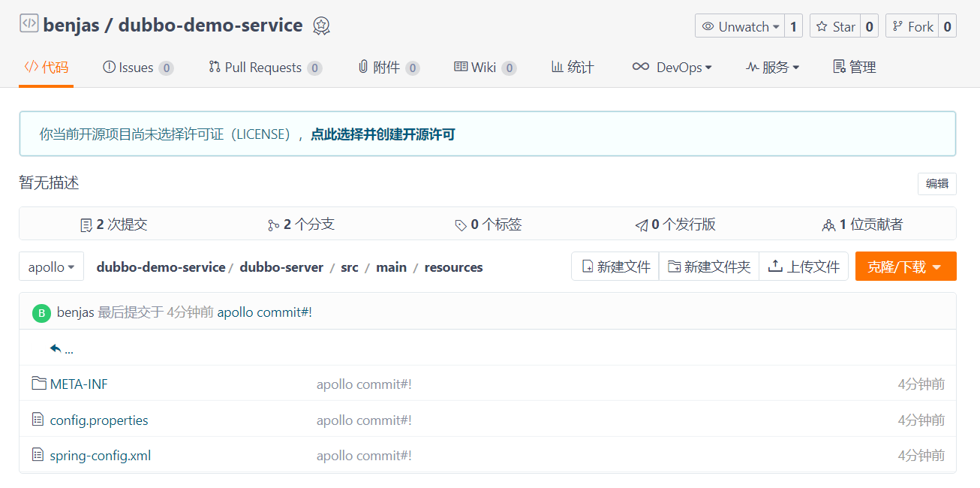The image size is (980, 488).
Task: Open the Wiki tab
Action: [x=484, y=68]
